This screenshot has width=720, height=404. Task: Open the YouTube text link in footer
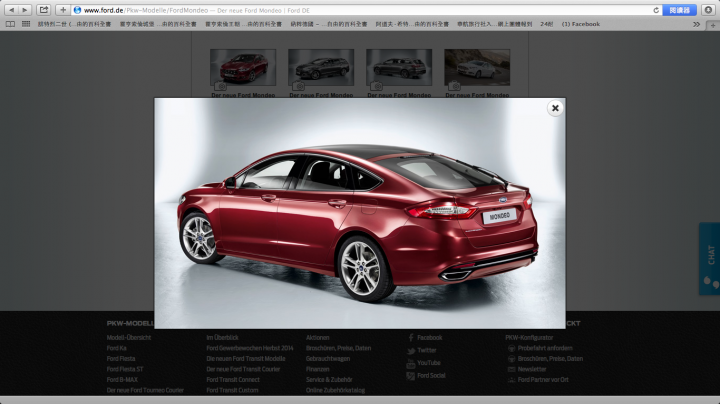point(429,363)
